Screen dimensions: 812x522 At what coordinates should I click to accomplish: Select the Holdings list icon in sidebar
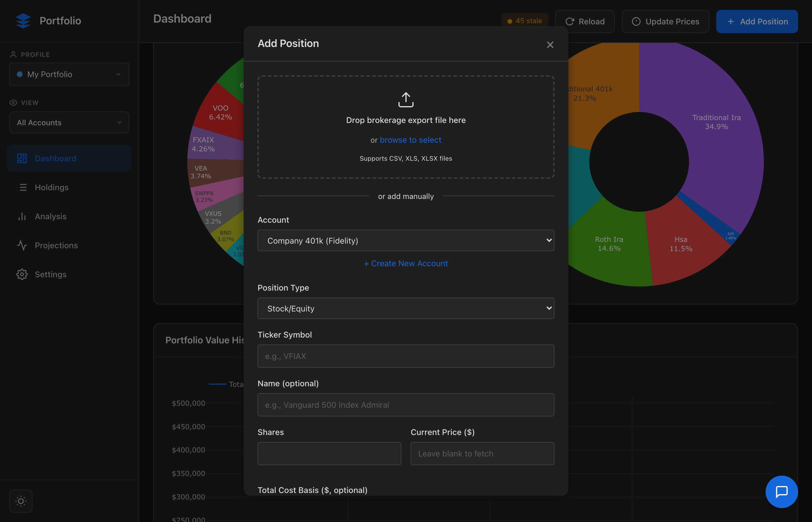[22, 187]
